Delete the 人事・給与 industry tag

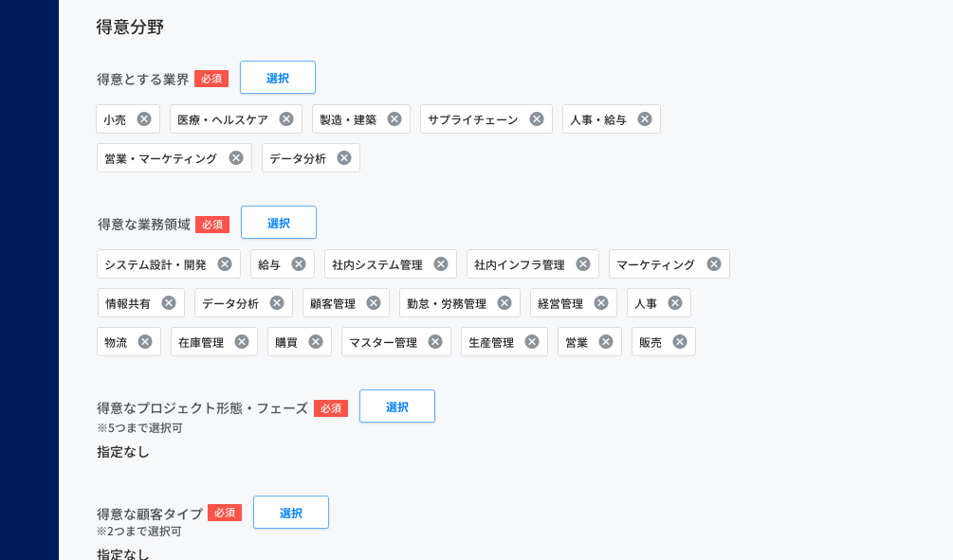tap(645, 119)
